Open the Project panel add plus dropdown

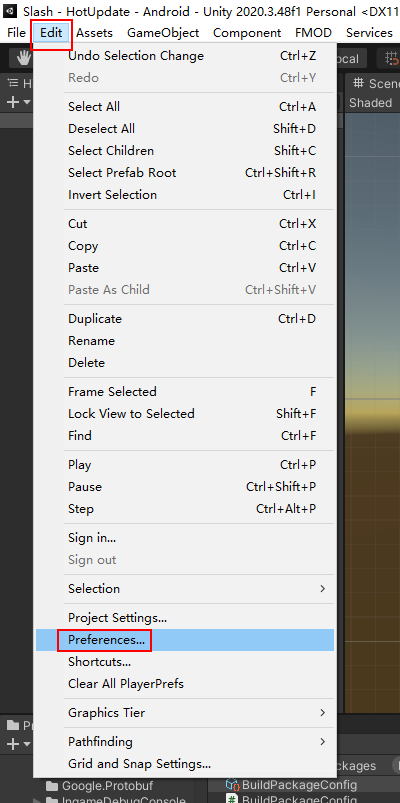pos(18,744)
